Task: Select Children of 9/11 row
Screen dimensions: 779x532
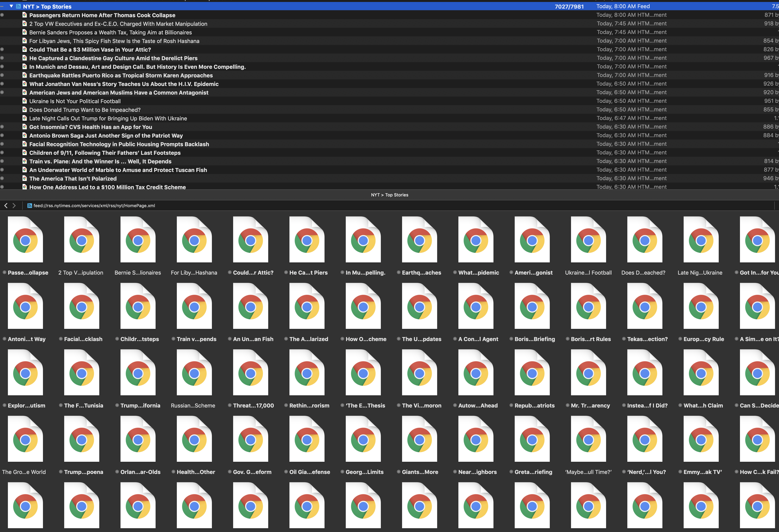Action: [389, 153]
